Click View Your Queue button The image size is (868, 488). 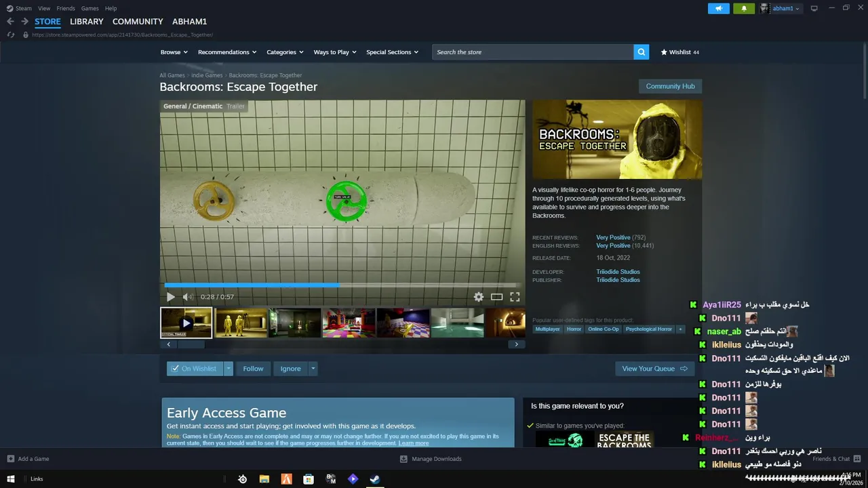[654, 369]
